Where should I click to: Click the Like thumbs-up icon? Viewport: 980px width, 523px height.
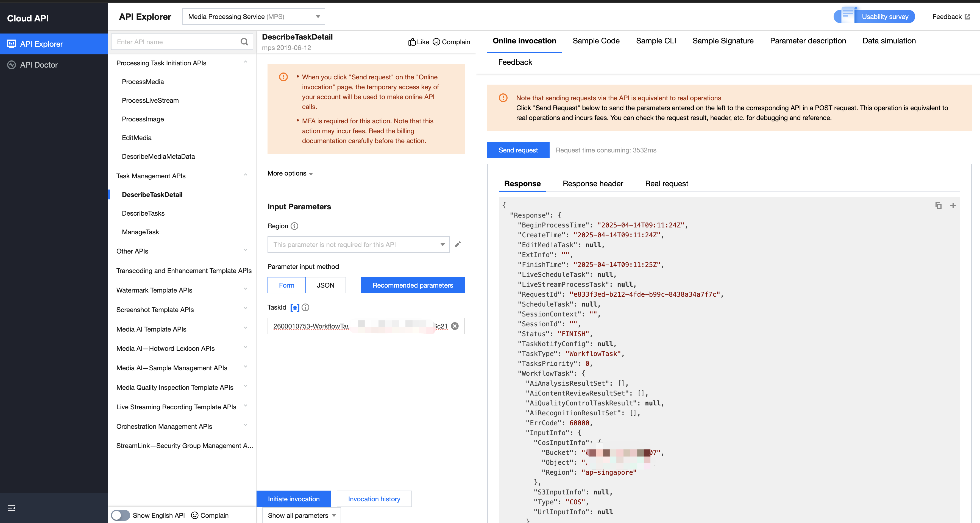(412, 42)
